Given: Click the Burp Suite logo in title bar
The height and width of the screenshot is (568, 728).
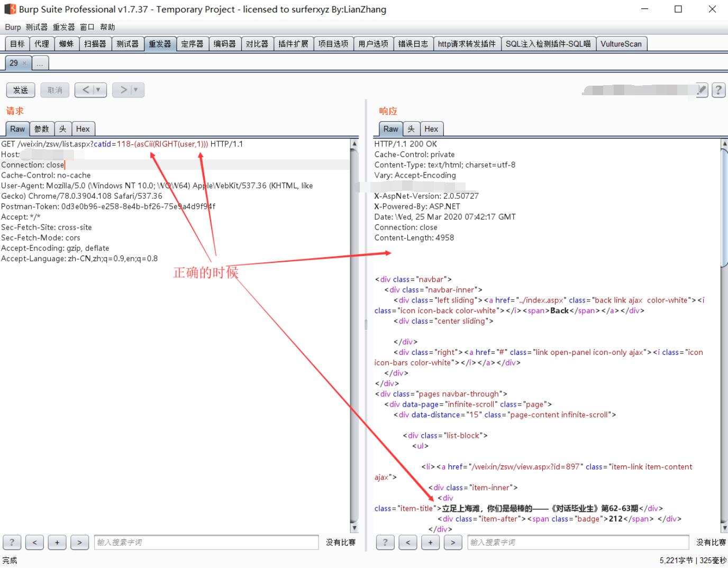Looking at the screenshot, I should pyautogui.click(x=10, y=9).
